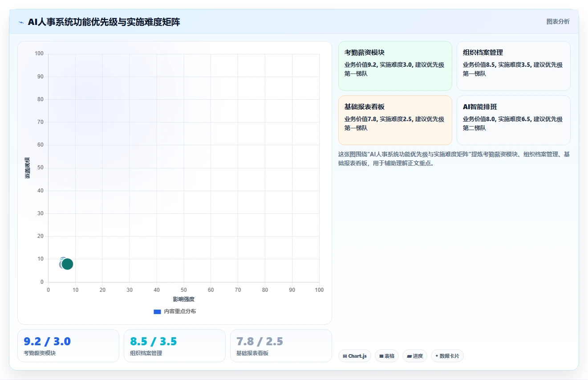Toggle the 内容重点分布 legend color box
Screen dimensions: 588x380
click(157, 311)
